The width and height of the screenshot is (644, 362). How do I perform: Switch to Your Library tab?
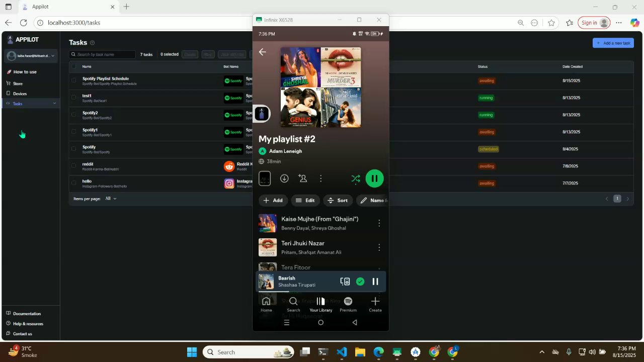[x=320, y=304]
